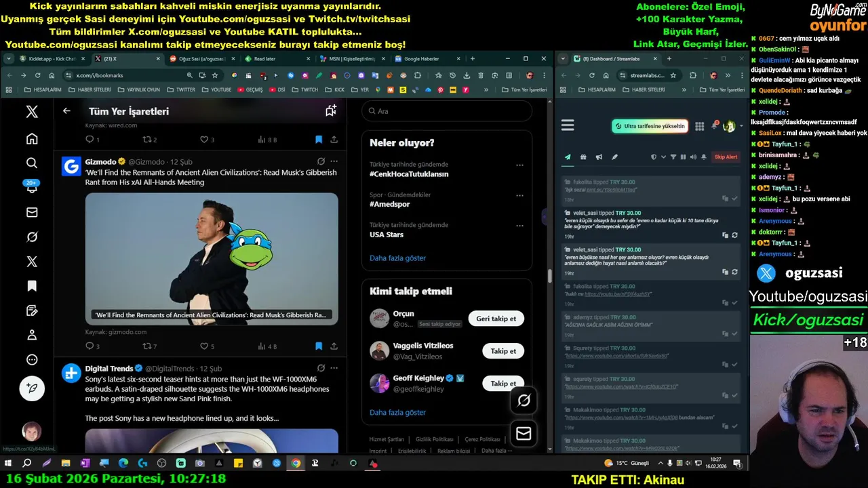Share the Gizmodo post
Viewport: 868px width, 488px height.
pos(334,346)
